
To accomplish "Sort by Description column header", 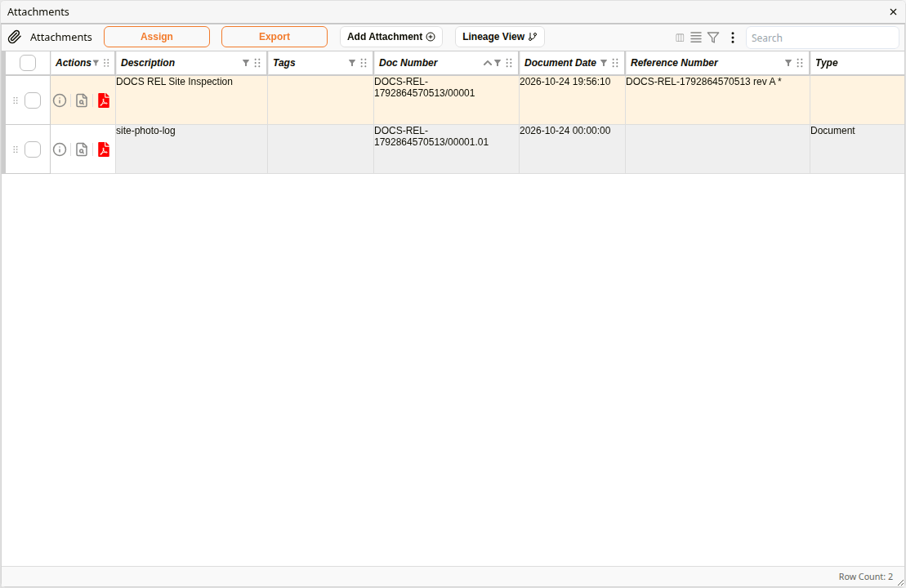I will pyautogui.click(x=148, y=63).
